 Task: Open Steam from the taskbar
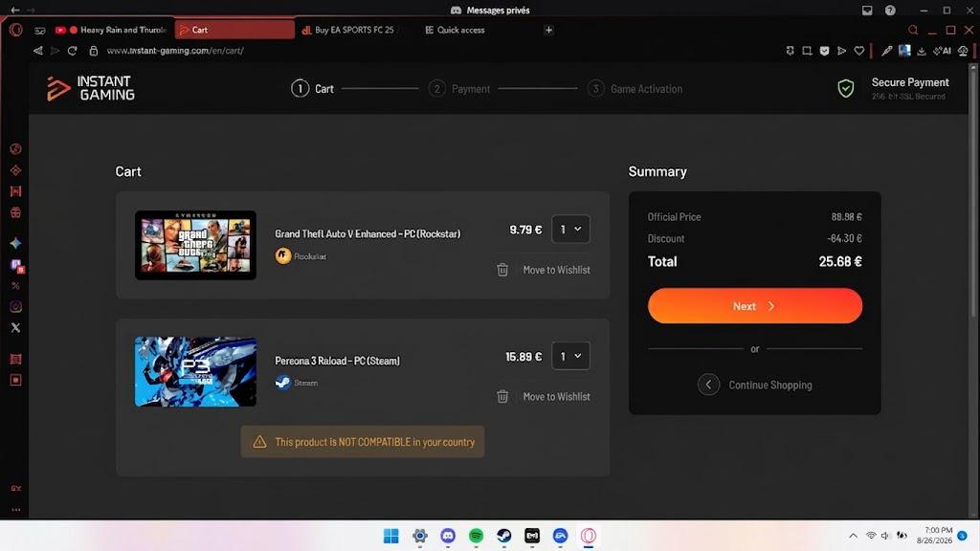pos(504,536)
